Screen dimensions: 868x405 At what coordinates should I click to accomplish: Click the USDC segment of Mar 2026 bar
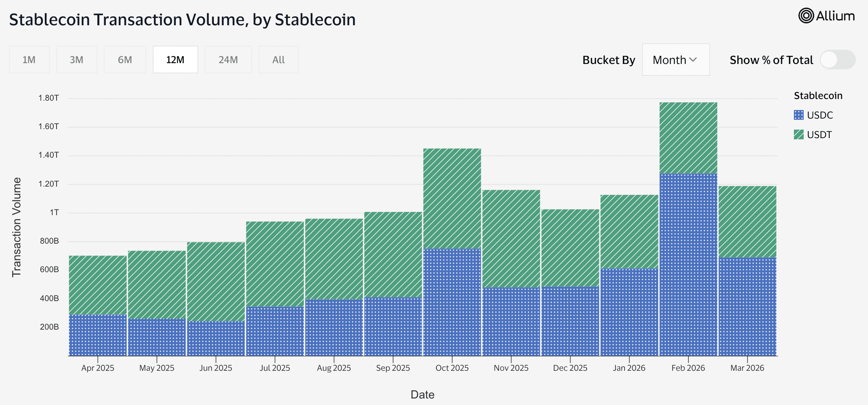(x=747, y=306)
